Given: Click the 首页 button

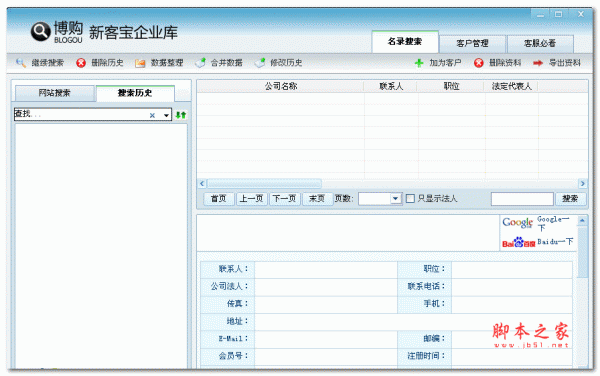Looking at the screenshot, I should 218,199.
